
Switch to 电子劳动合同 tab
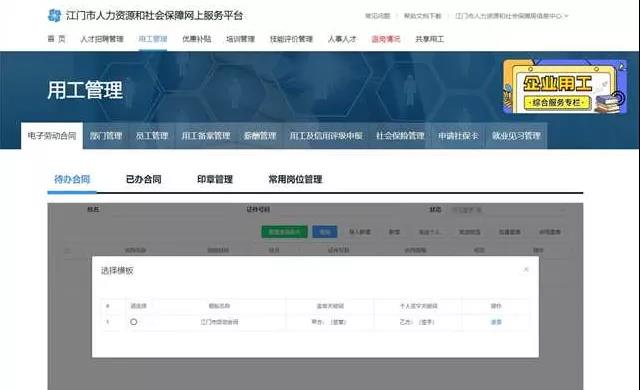52,135
